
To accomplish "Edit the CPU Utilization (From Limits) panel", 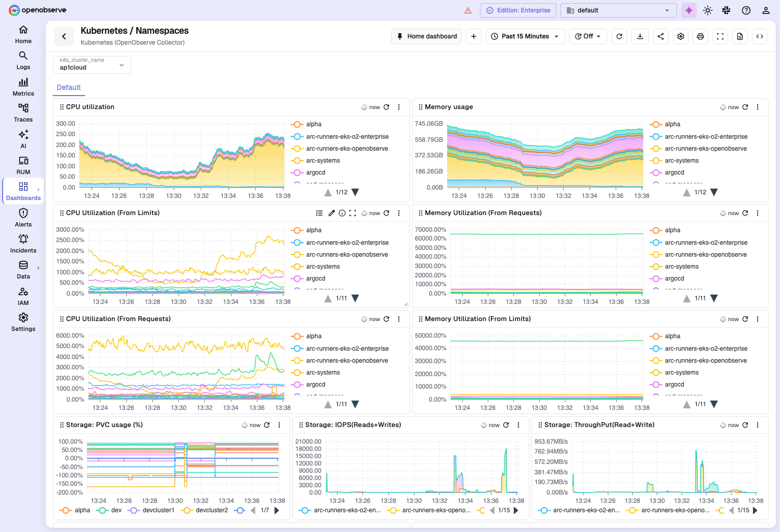I will (332, 213).
